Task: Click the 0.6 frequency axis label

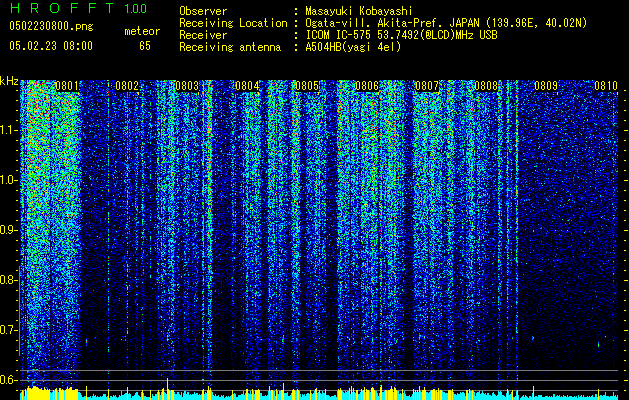Action: [8, 380]
